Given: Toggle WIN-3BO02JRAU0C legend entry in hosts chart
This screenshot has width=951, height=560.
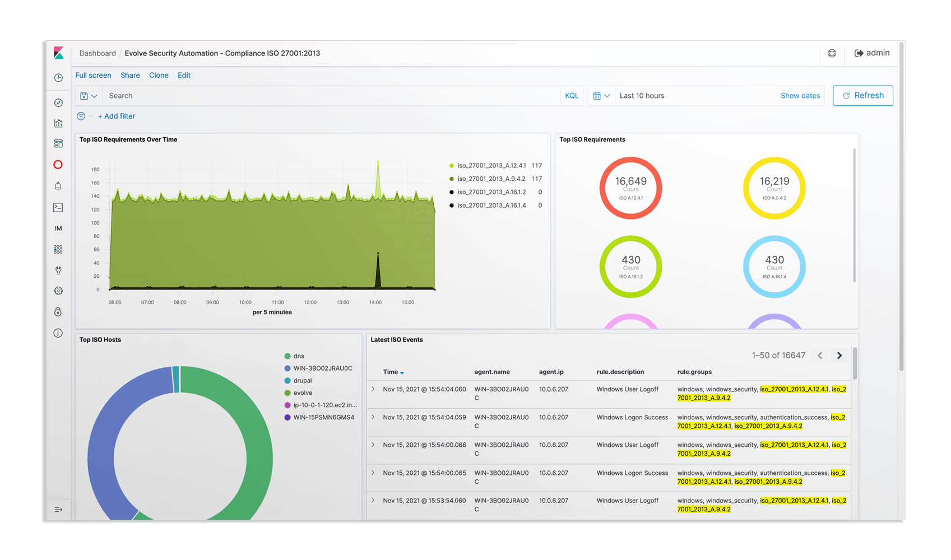Looking at the screenshot, I should pos(318,368).
